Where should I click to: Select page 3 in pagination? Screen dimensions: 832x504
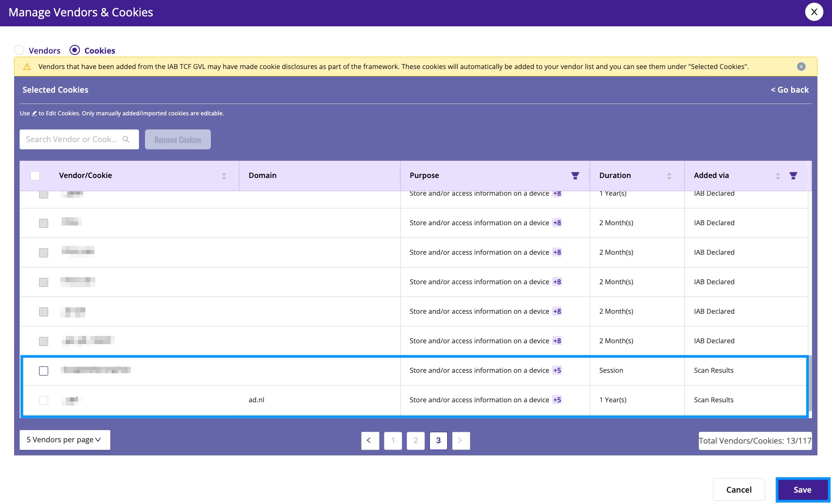(438, 441)
